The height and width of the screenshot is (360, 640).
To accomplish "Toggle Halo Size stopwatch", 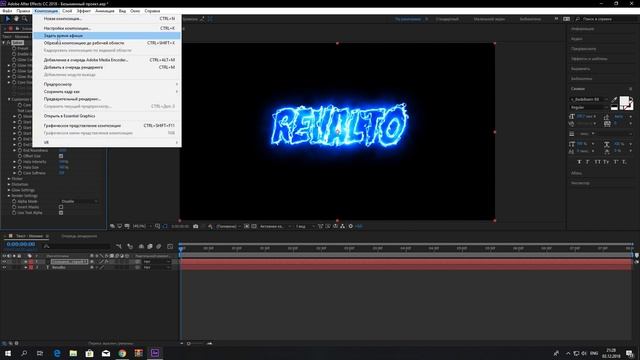I will click(20, 167).
